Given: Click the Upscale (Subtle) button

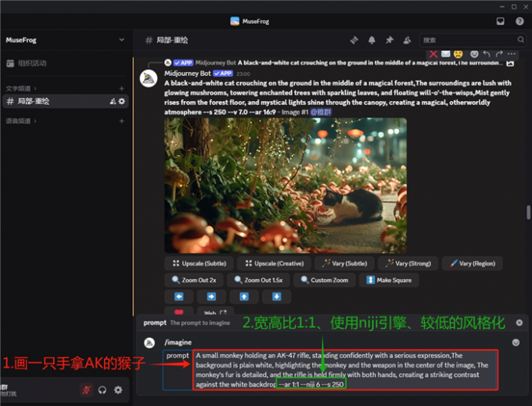Looking at the screenshot, I should click(199, 263).
